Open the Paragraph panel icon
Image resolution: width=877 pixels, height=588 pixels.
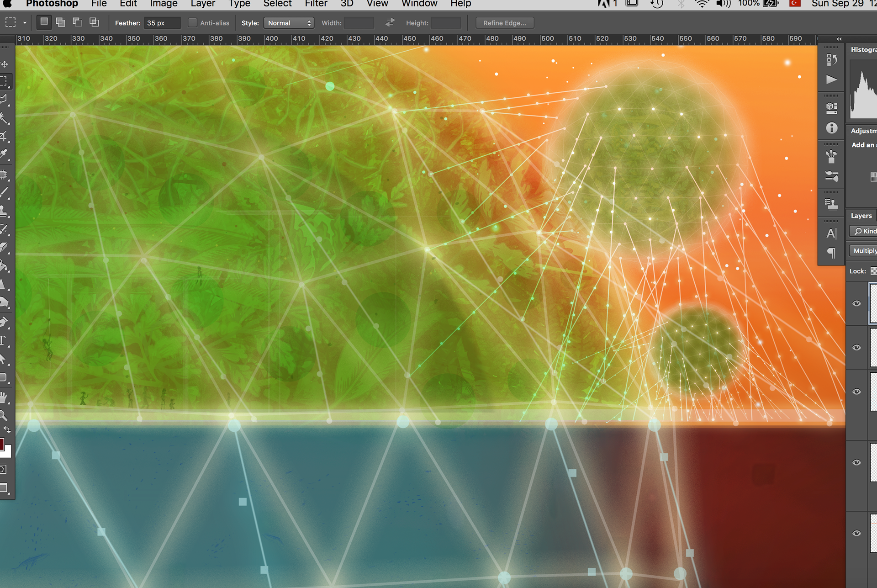coord(831,253)
